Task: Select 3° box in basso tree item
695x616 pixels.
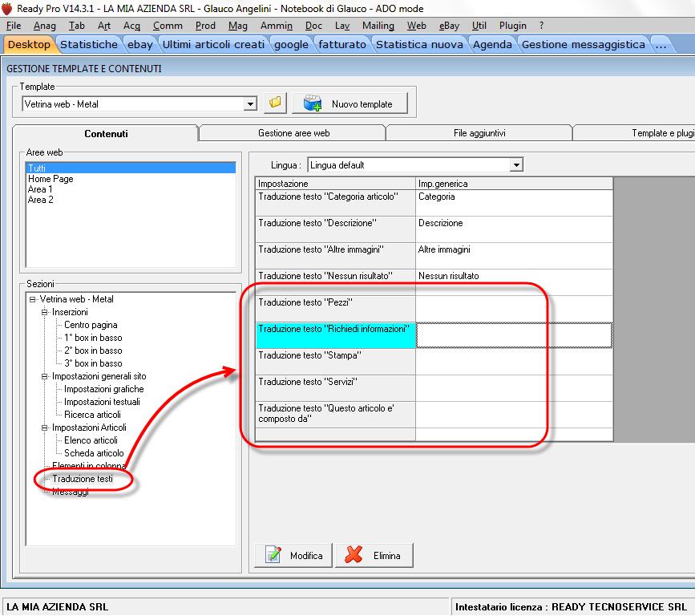Action: 93,363
